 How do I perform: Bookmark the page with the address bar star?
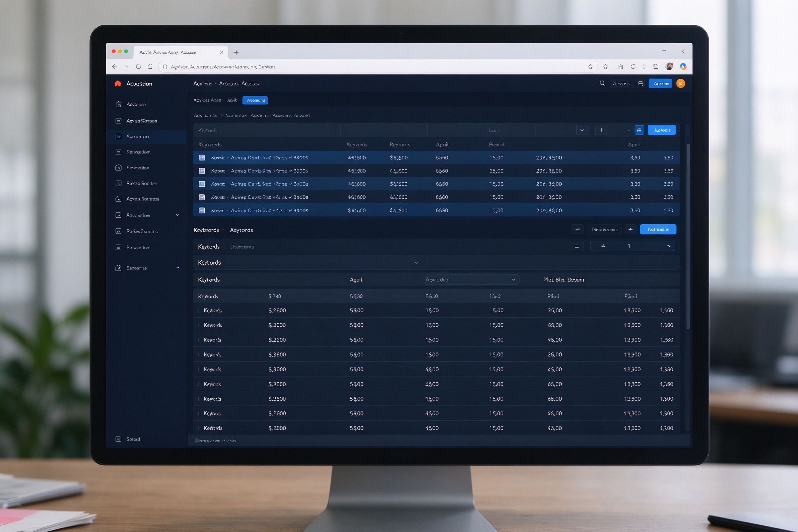pos(590,66)
